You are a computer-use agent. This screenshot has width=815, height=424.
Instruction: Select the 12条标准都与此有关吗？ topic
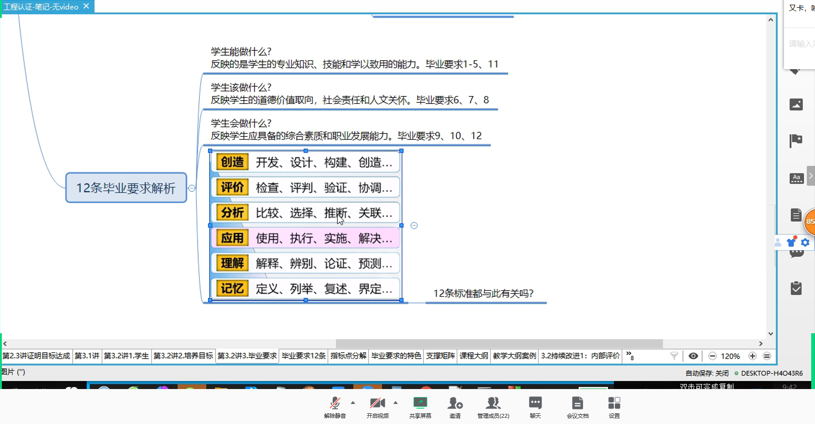pos(483,294)
